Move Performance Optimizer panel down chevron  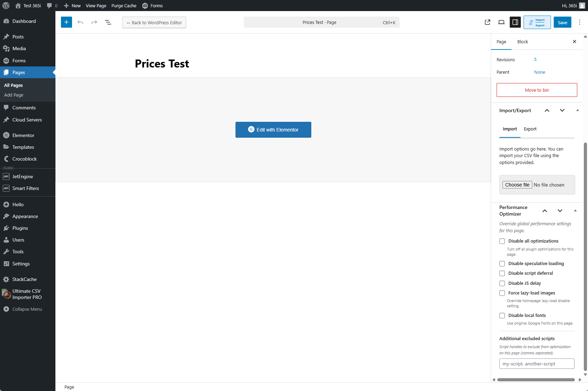560,211
